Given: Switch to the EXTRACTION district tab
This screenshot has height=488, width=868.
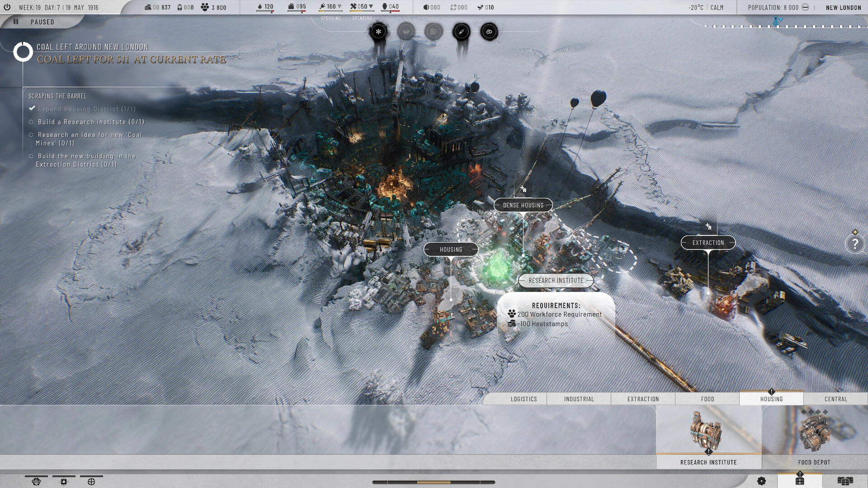Looking at the screenshot, I should [x=643, y=399].
